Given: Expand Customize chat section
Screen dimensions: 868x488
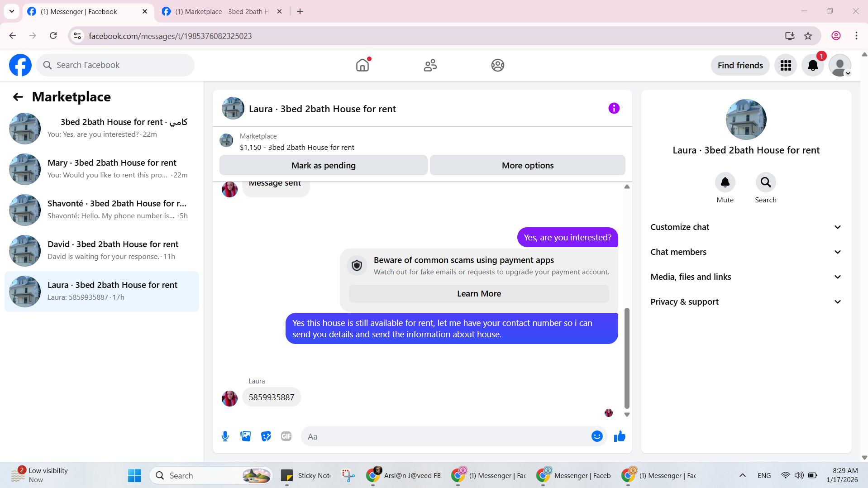Looking at the screenshot, I should tap(746, 227).
